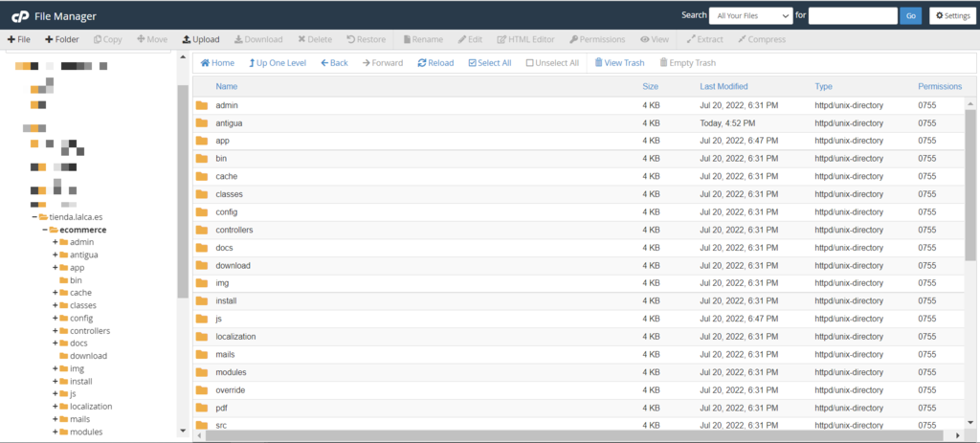Go Back in navigation
The width and height of the screenshot is (980, 443).
click(x=334, y=63)
